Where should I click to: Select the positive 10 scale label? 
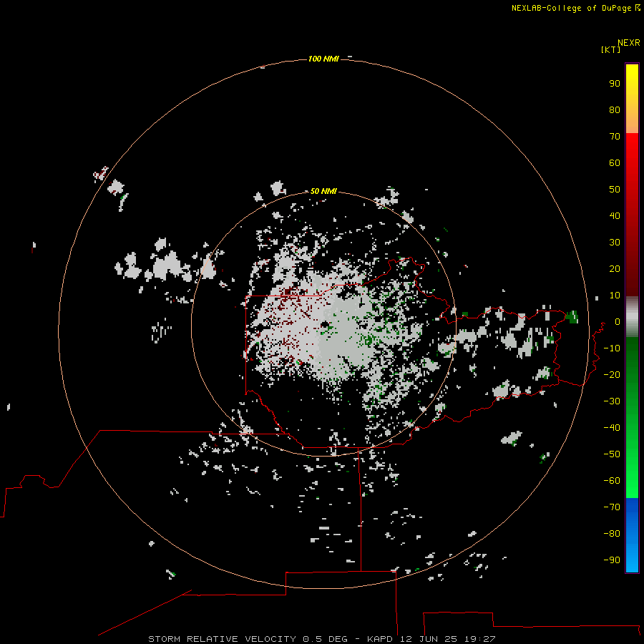click(615, 296)
